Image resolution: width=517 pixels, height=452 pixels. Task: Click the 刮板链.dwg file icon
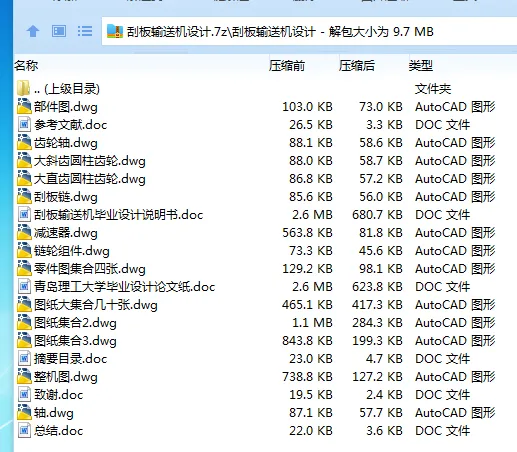[x=24, y=196]
